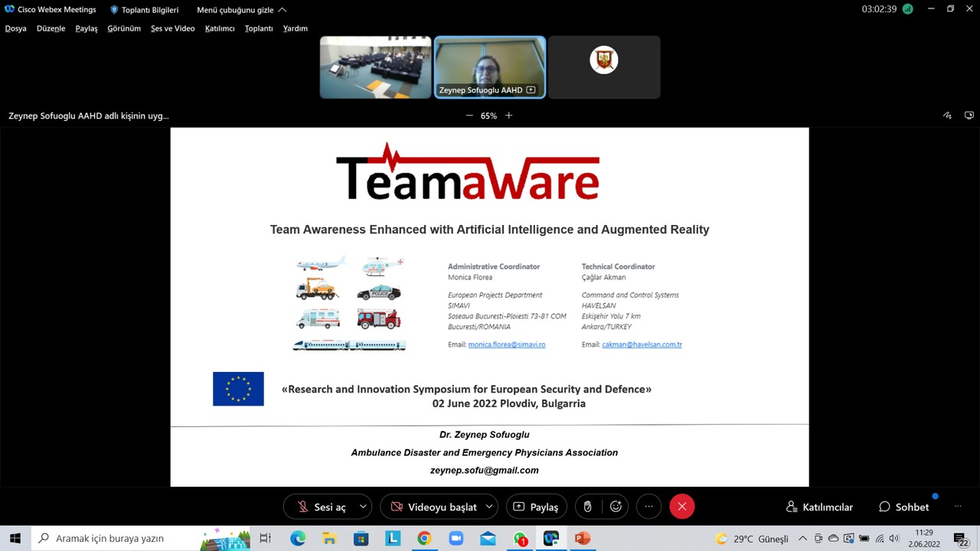This screenshot has width=980, height=551.
Task: Click Toplantı Bilgileri meeting info
Action: coord(144,10)
